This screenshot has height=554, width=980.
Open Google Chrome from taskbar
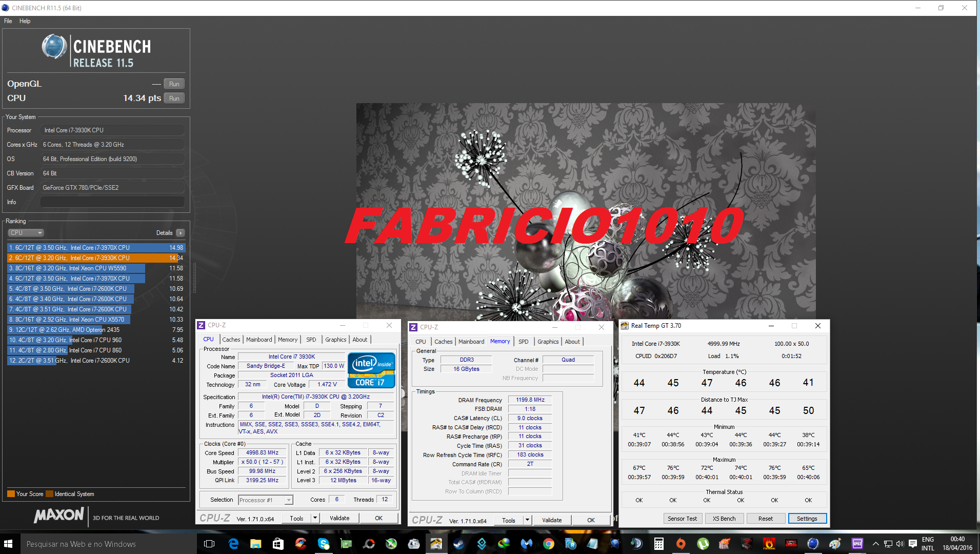[549, 544]
